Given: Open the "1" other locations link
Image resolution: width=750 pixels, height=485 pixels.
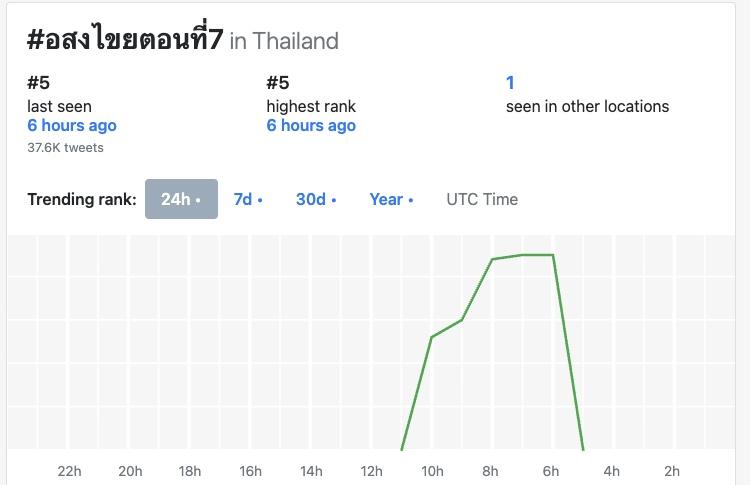Looking at the screenshot, I should tap(510, 83).
